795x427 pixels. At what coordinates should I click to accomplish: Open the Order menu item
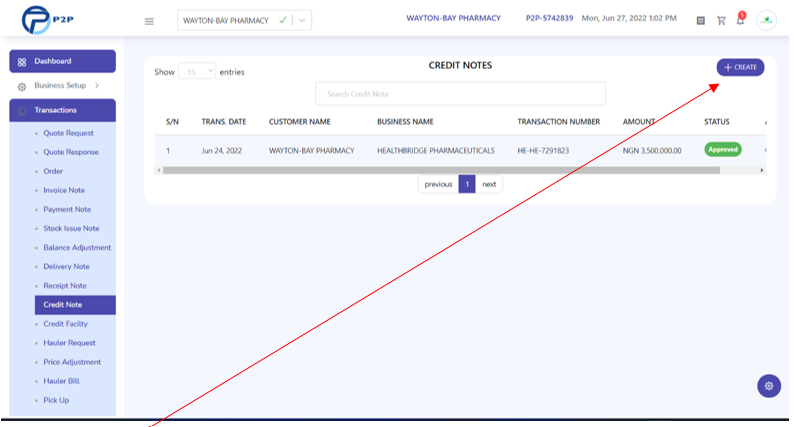[53, 171]
